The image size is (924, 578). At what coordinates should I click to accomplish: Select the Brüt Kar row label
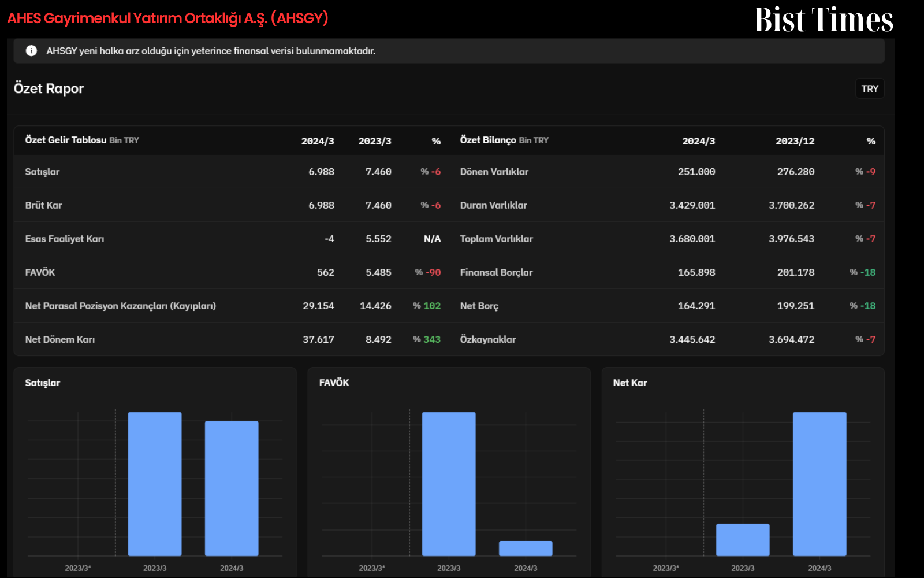[43, 205]
